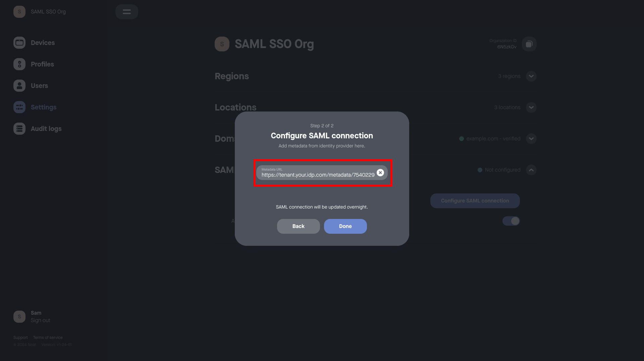Copy the Organization ID

click(529, 44)
